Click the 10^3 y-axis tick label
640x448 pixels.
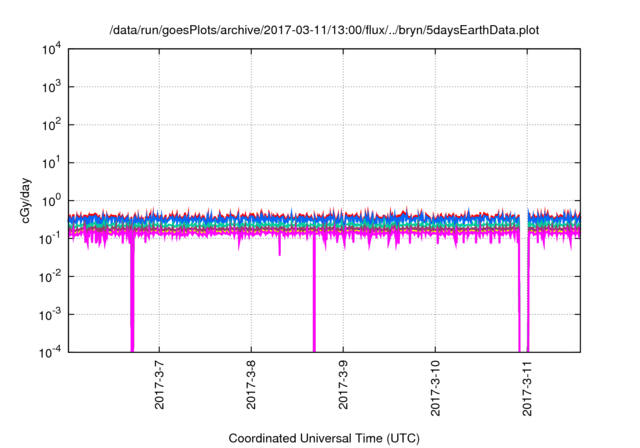(51, 87)
